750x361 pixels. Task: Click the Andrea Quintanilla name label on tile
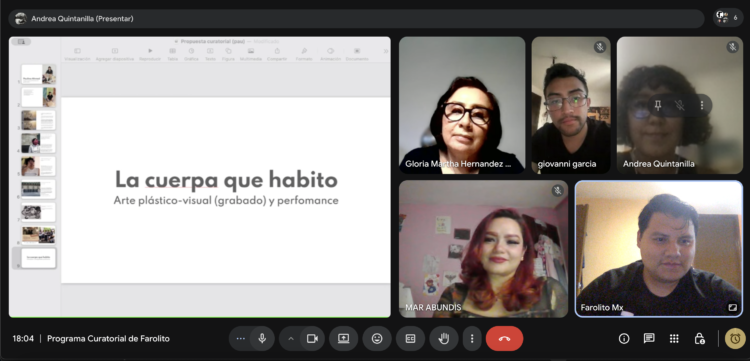(x=659, y=164)
